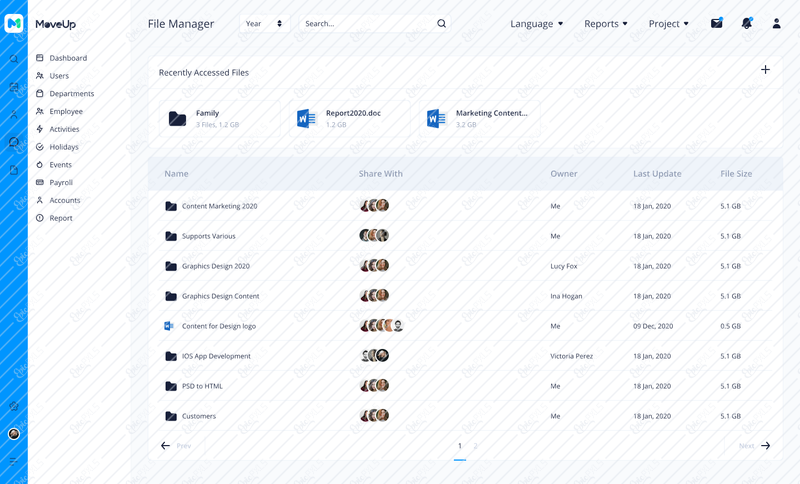
Task: Open Employee in the side menu
Action: 59,112
